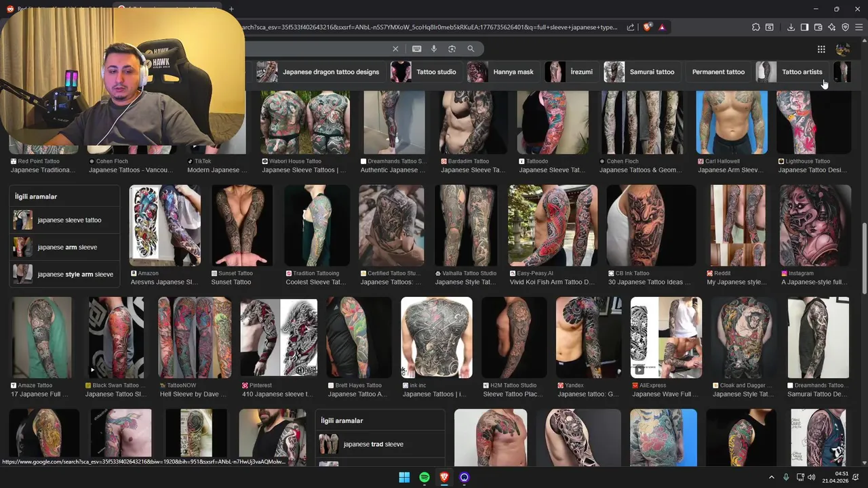Open browser downloads icon
868x488 pixels.
(791, 27)
